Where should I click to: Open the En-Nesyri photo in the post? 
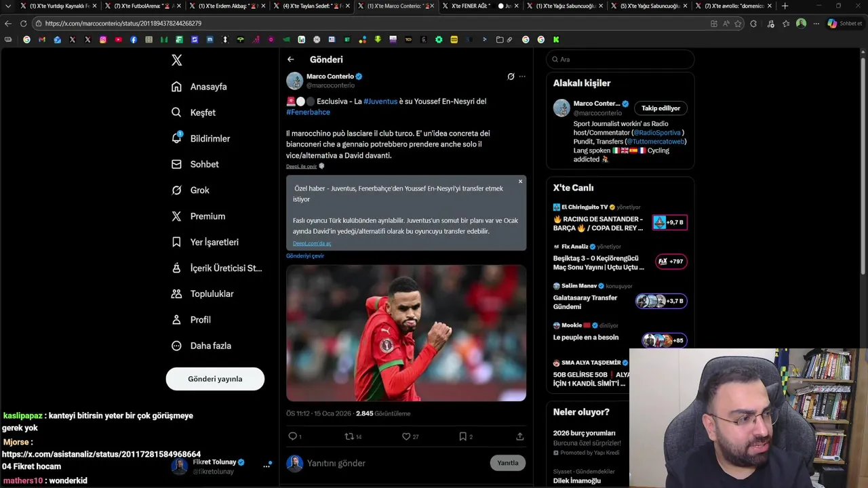point(406,333)
